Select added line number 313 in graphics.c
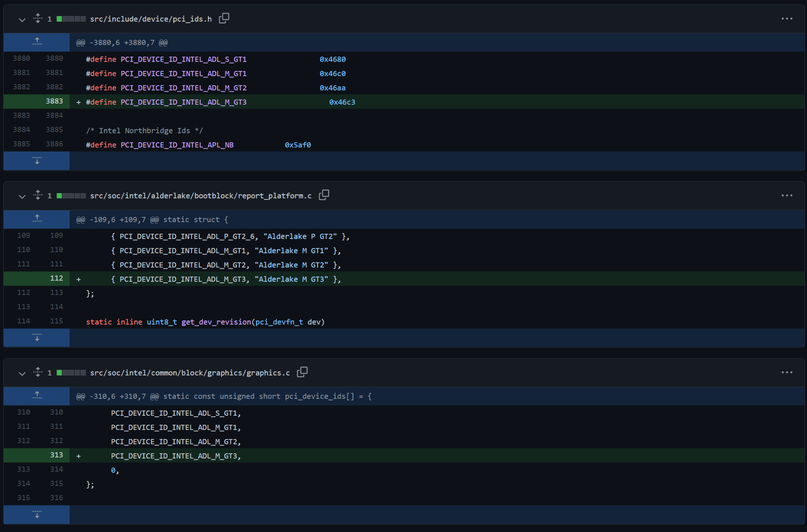807x532 pixels. click(56, 455)
